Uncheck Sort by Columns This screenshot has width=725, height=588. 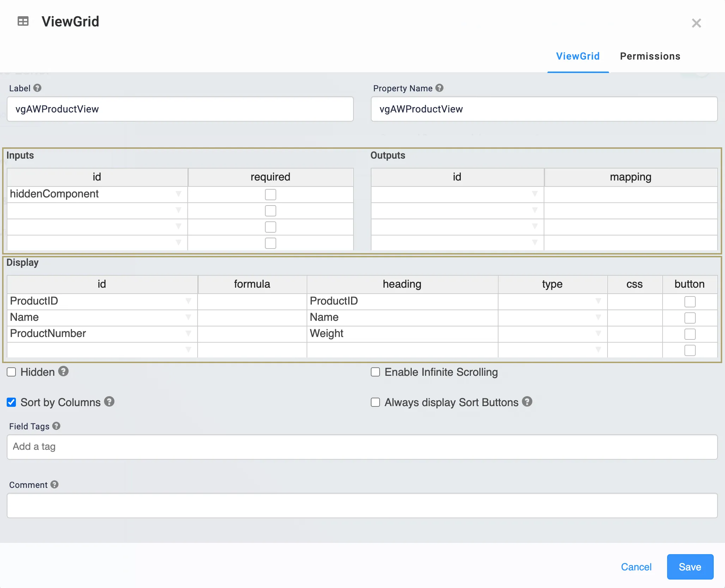tap(12, 402)
